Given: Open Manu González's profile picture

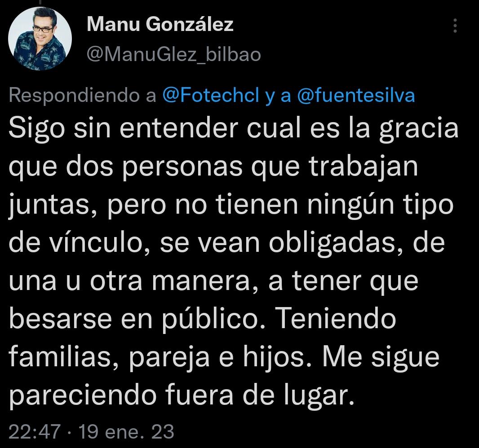Looking at the screenshot, I should click(x=40, y=39).
